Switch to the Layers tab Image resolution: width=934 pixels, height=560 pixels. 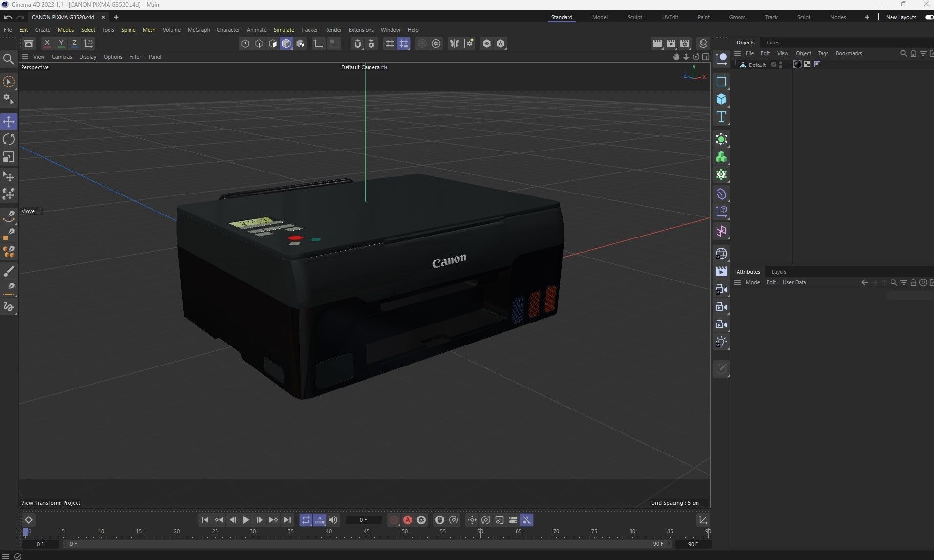pyautogui.click(x=779, y=272)
